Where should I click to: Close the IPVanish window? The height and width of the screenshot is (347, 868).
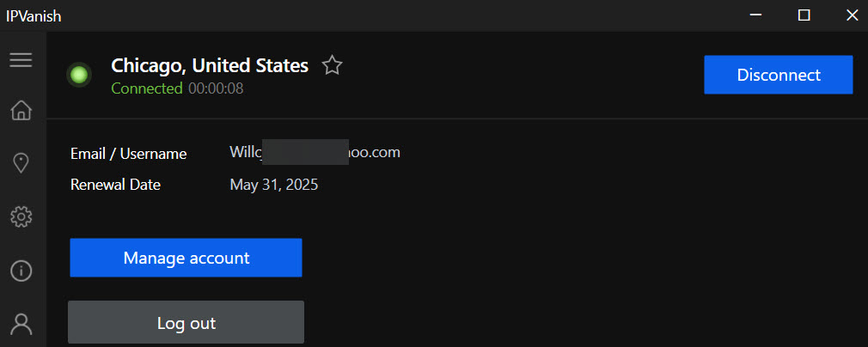852,15
